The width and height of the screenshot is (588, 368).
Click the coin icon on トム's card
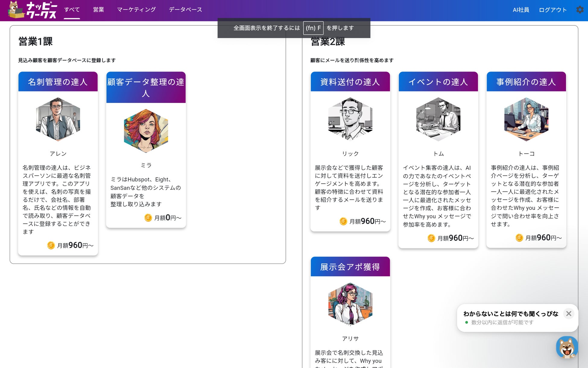(x=431, y=238)
